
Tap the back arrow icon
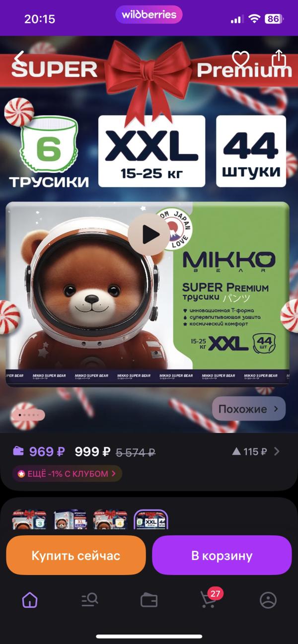click(x=19, y=59)
